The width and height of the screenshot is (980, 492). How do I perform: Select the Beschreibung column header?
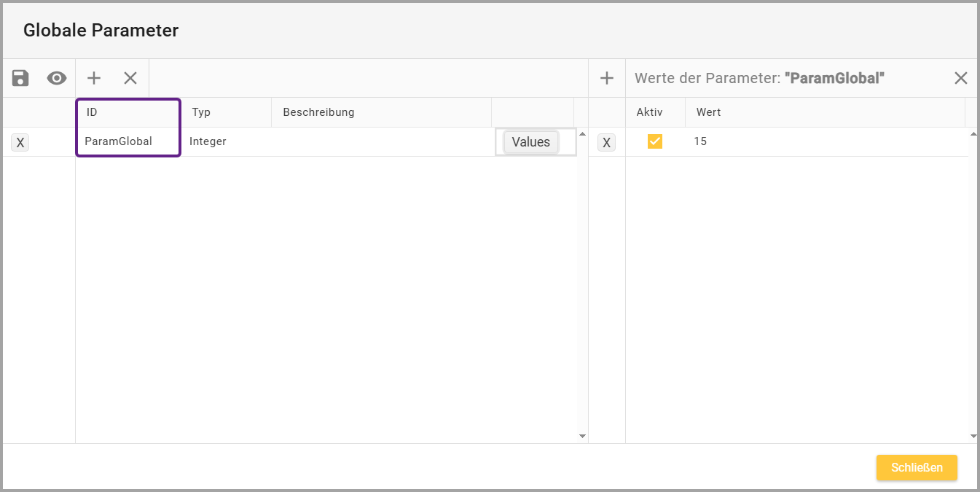click(x=318, y=112)
